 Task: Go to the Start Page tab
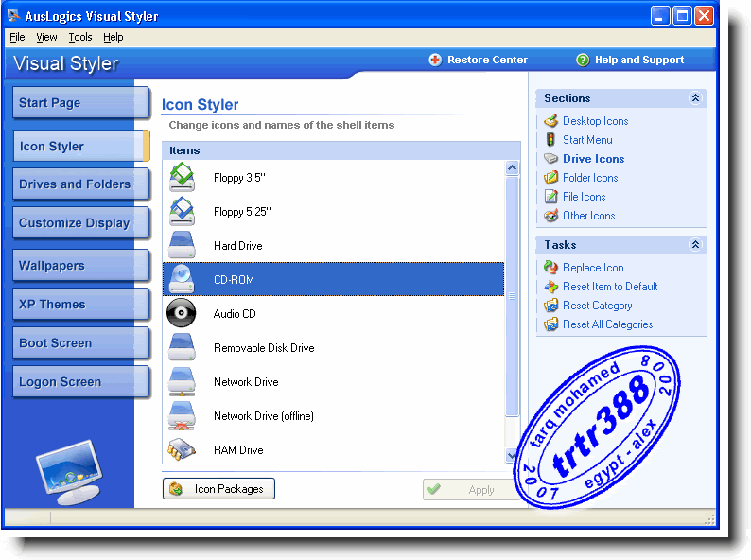pos(80,103)
